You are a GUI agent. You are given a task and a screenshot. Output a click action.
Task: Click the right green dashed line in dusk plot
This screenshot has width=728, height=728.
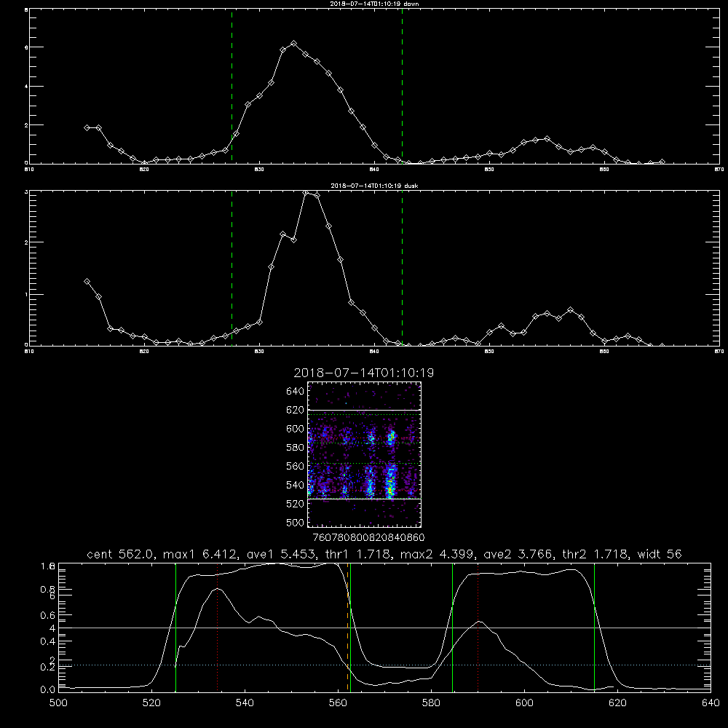tap(402, 268)
